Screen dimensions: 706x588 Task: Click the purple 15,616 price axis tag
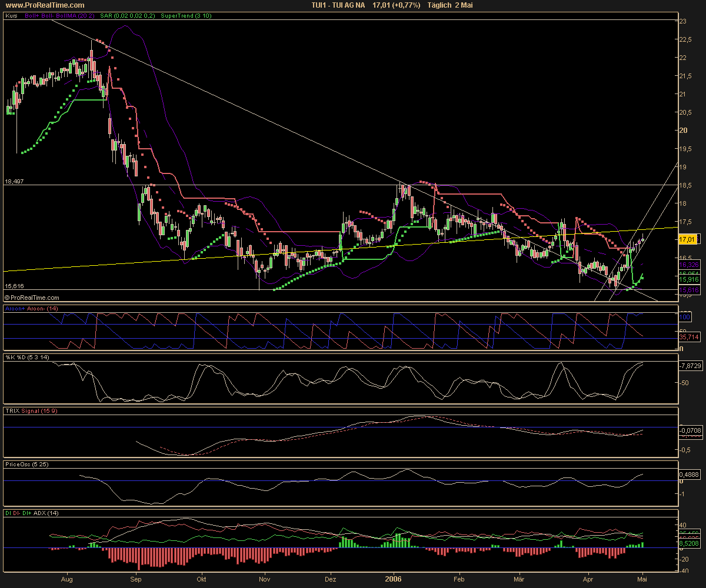pos(688,290)
